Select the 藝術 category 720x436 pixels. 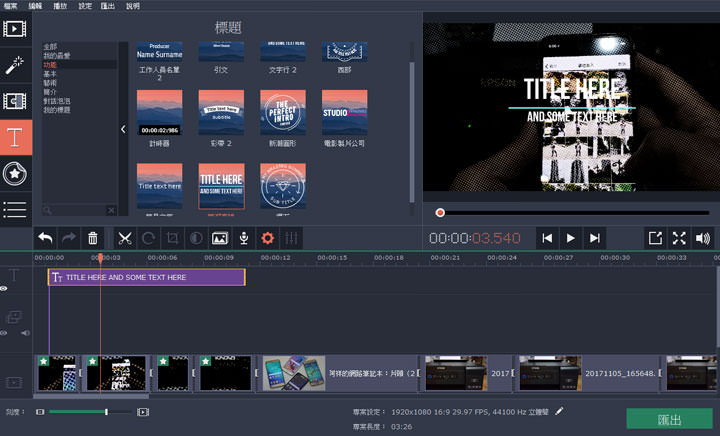pos(50,83)
